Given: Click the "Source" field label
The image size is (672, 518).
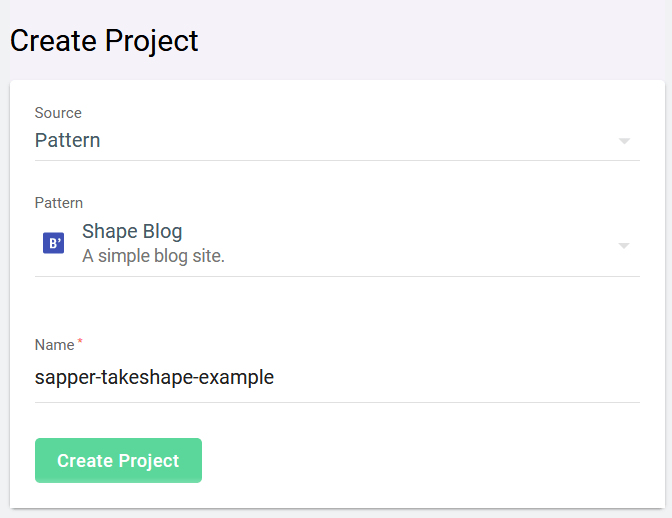Looking at the screenshot, I should 58,113.
